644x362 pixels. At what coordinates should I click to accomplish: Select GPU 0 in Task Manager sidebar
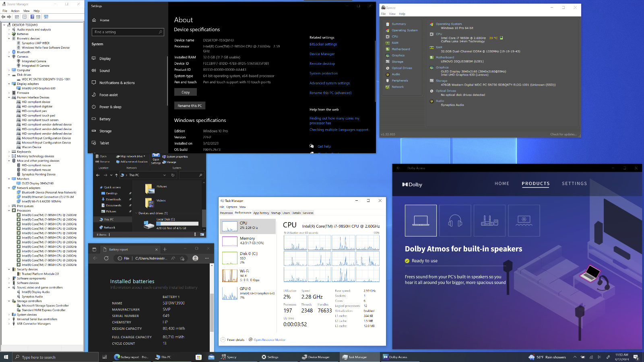click(248, 293)
